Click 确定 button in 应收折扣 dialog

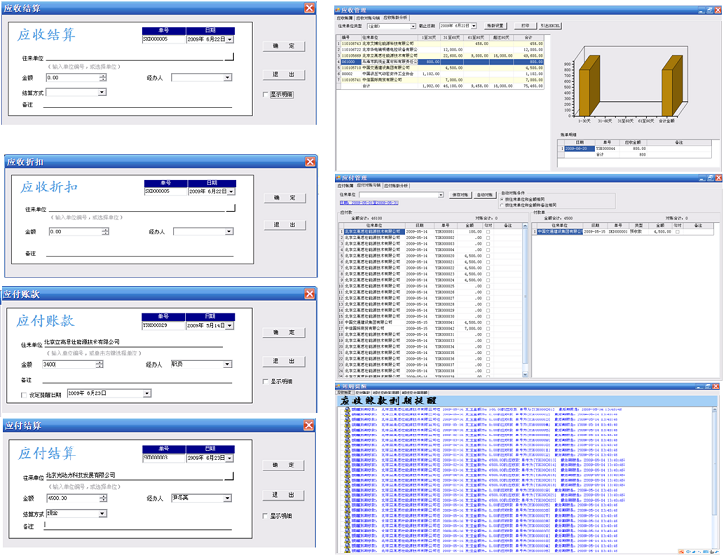(285, 198)
